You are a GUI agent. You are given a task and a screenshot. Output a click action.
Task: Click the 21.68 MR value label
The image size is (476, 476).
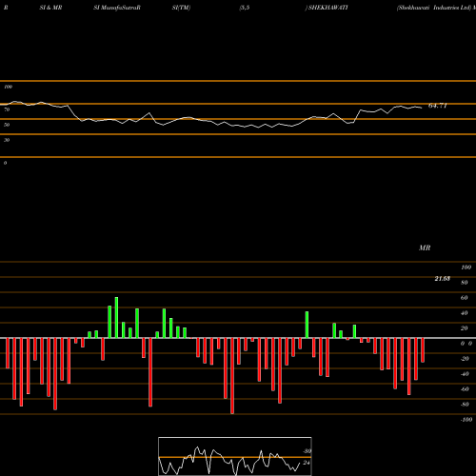(x=442, y=279)
